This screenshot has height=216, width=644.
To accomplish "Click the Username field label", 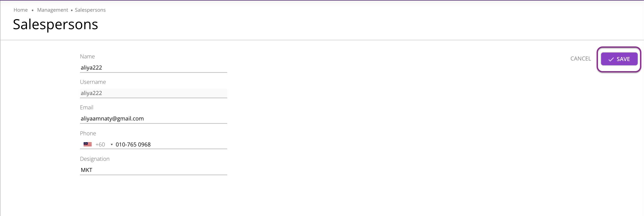I will (93, 82).
